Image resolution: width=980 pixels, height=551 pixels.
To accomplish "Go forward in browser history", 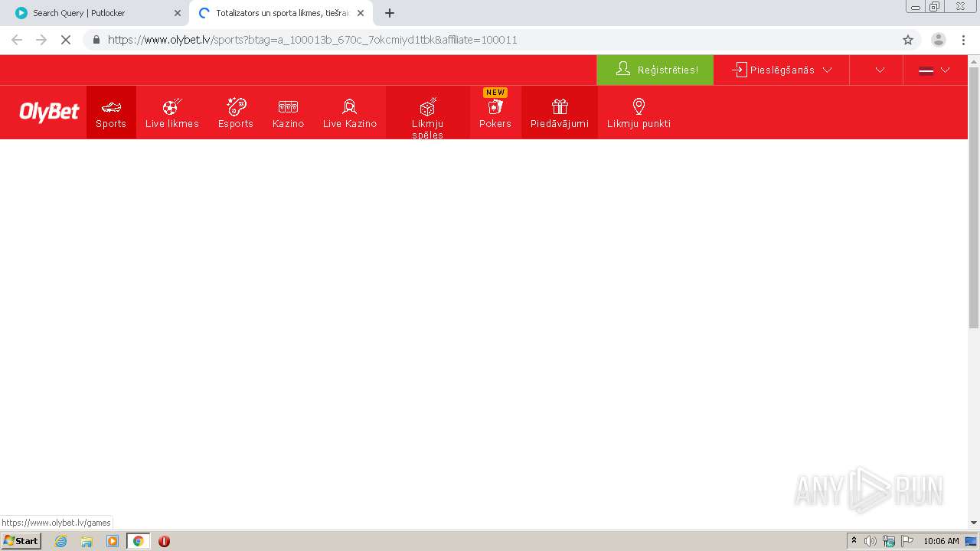I will click(41, 40).
